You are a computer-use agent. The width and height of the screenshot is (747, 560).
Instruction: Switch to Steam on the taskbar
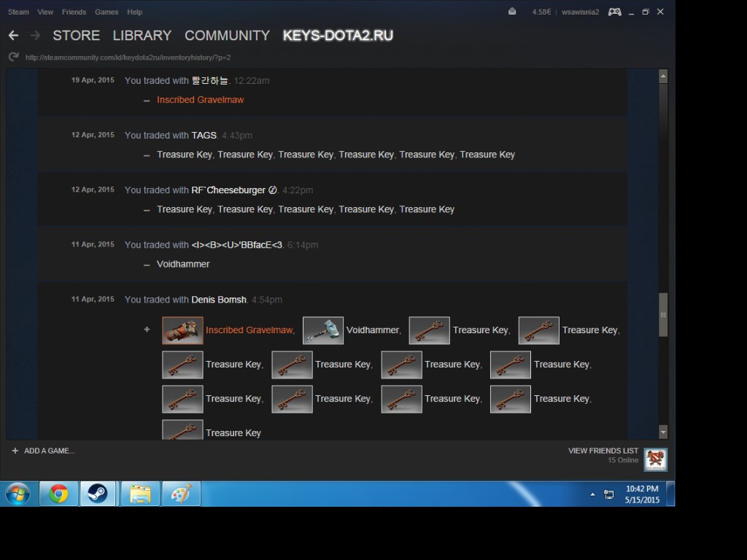(x=98, y=494)
